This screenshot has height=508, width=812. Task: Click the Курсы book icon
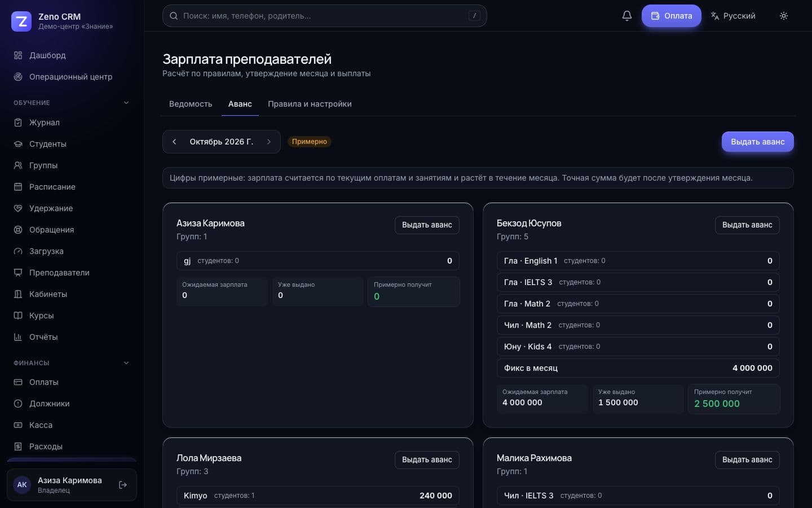pos(18,316)
